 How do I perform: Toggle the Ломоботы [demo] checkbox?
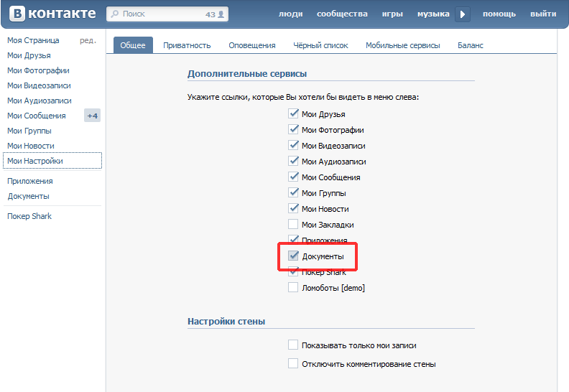[293, 288]
